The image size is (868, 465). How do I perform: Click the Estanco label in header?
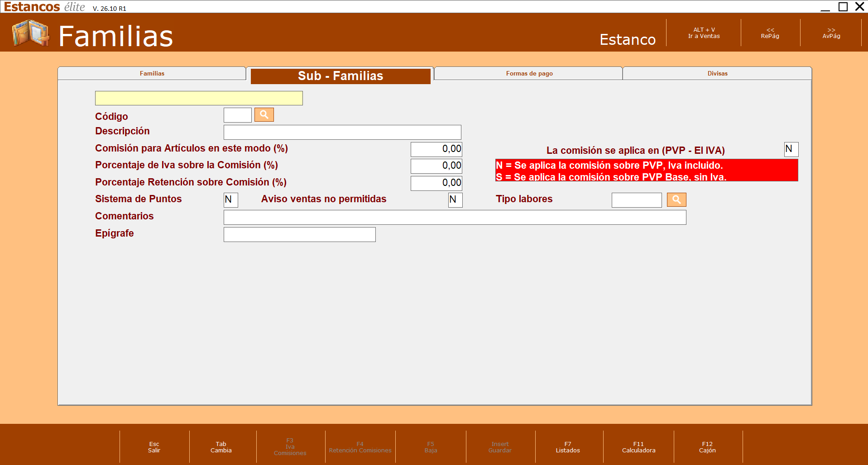628,39
